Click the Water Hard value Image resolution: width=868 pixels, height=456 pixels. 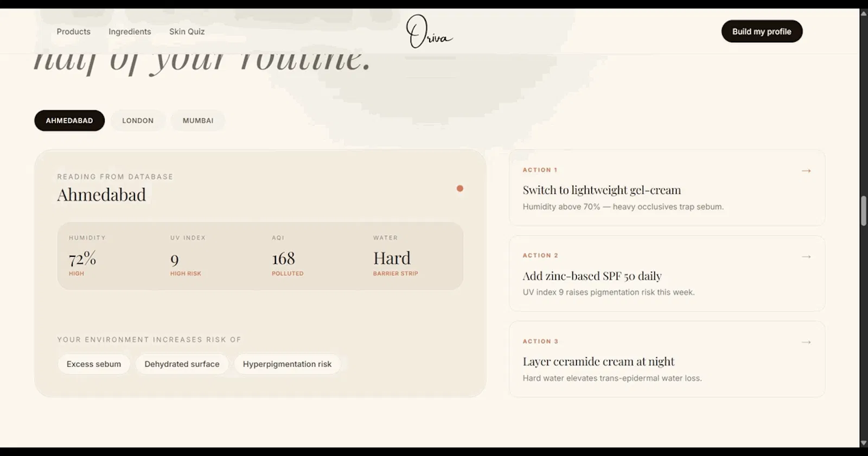point(392,258)
